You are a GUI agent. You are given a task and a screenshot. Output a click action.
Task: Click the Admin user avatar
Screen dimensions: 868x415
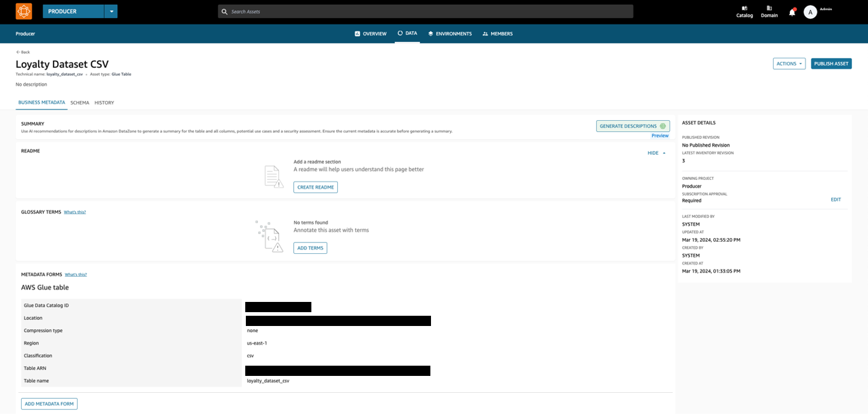point(810,12)
